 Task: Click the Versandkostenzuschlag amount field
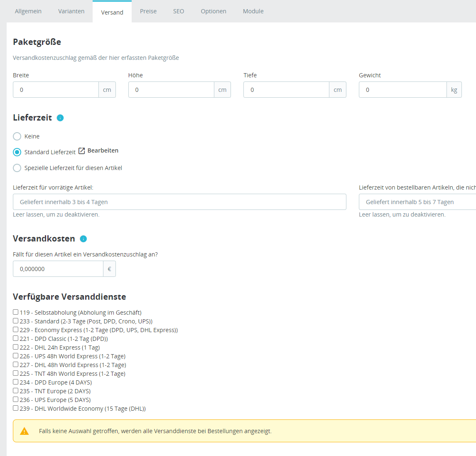[x=58, y=269]
